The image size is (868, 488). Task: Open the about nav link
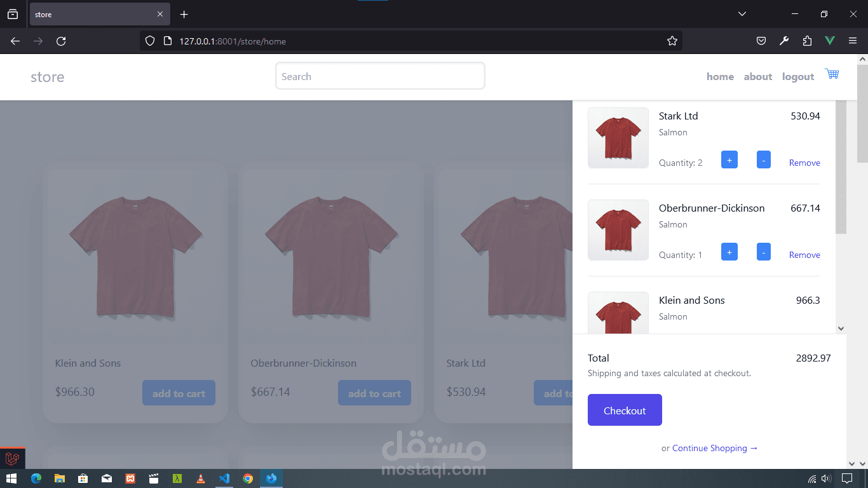(x=758, y=77)
